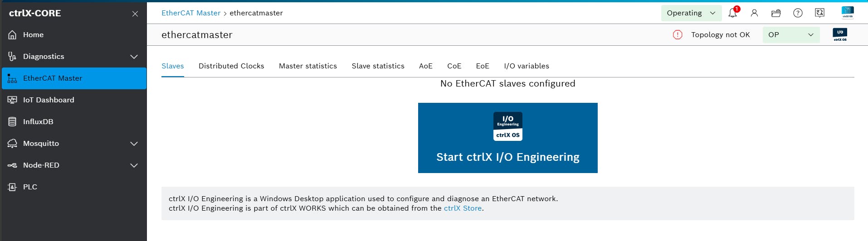This screenshot has height=241, width=868.
Task: Switch to the Slaves tab
Action: 173,66
